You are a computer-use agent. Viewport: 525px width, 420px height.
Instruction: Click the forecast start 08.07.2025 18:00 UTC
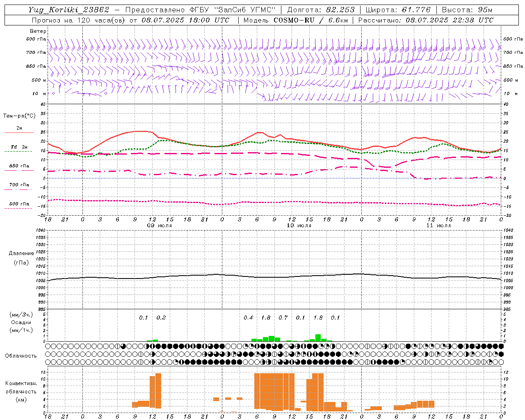coord(185,20)
